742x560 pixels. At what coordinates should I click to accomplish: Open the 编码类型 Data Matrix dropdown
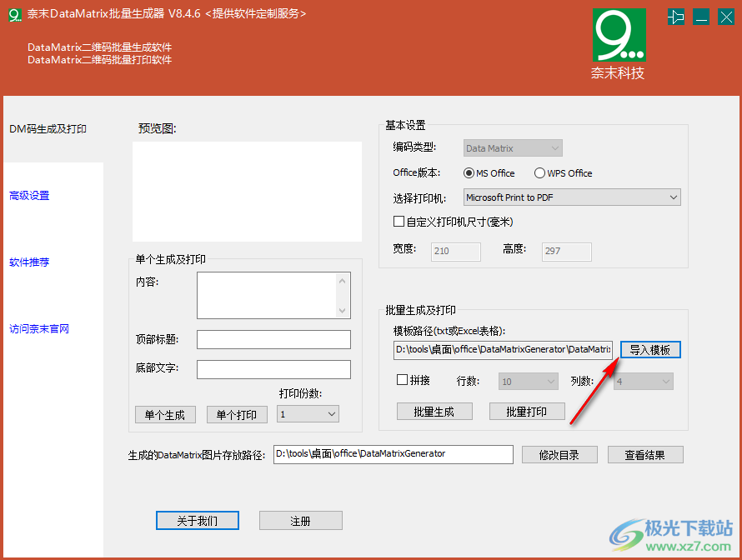click(x=513, y=148)
